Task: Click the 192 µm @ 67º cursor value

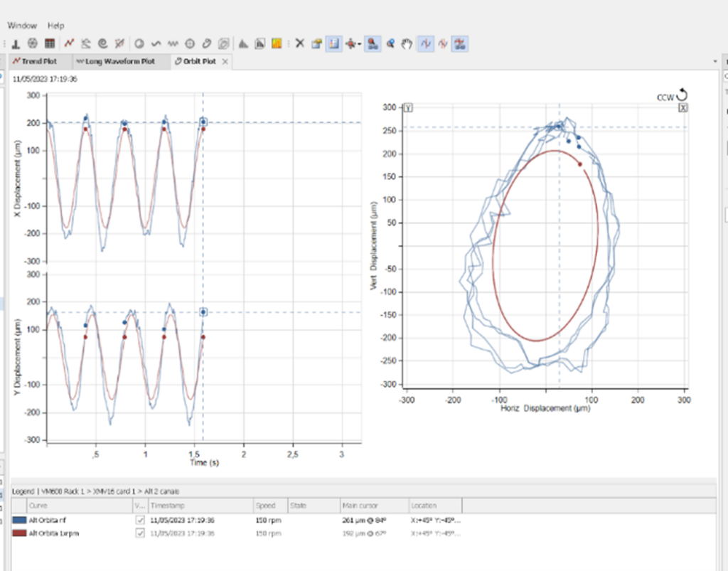Action: tap(364, 533)
